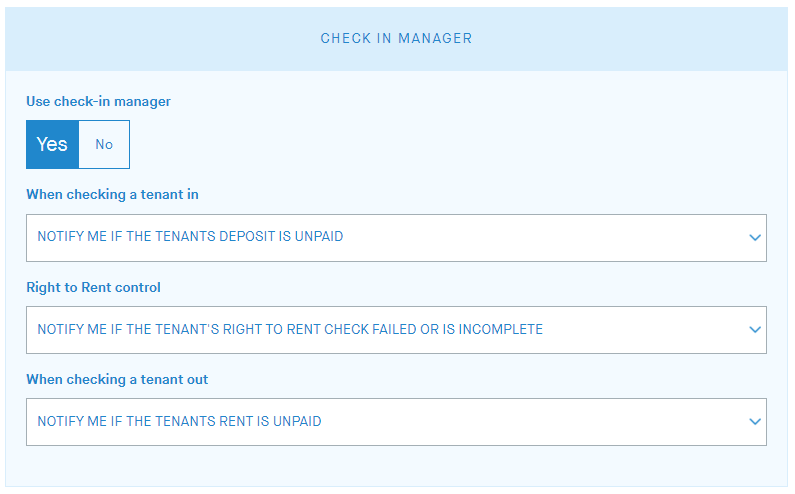Select the 'right to rent check failed' option text
Screen dimensions: 795x494
point(290,329)
